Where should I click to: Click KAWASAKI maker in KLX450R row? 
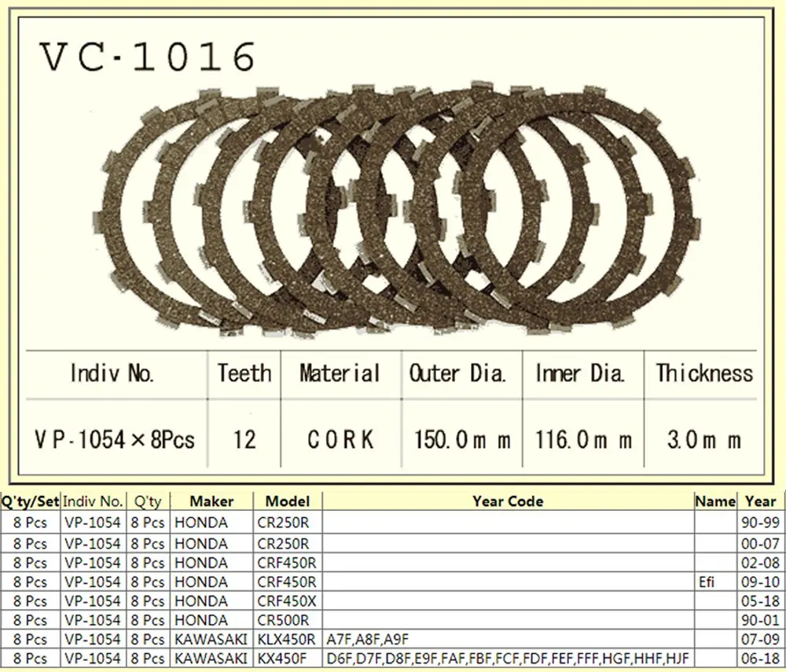[x=211, y=639]
